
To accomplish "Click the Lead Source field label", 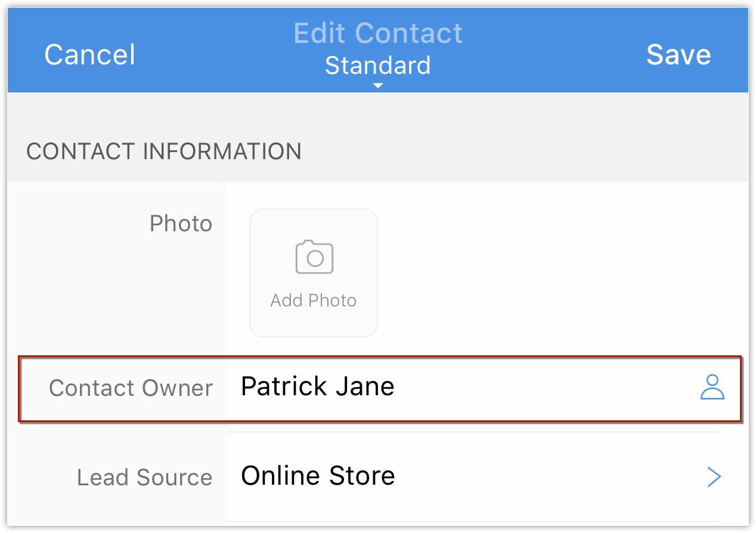I will click(144, 478).
